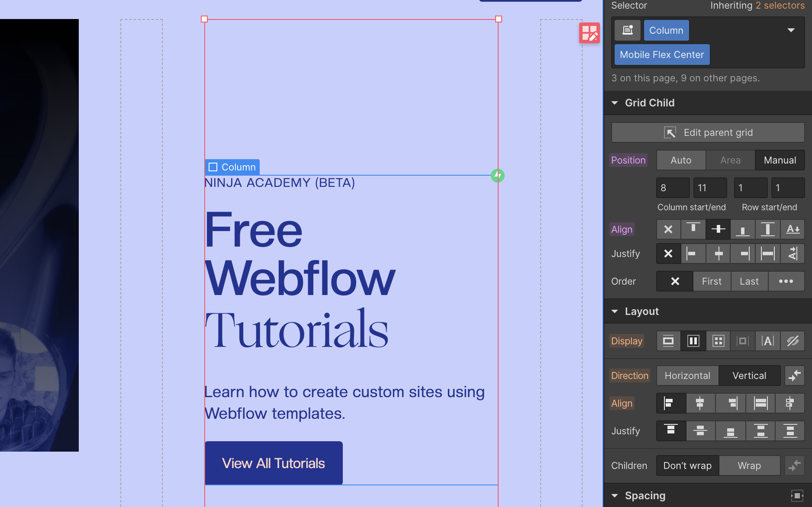Toggle reverse wrap icon next to Wrap
Screen dimensions: 812x507
[x=795, y=465]
